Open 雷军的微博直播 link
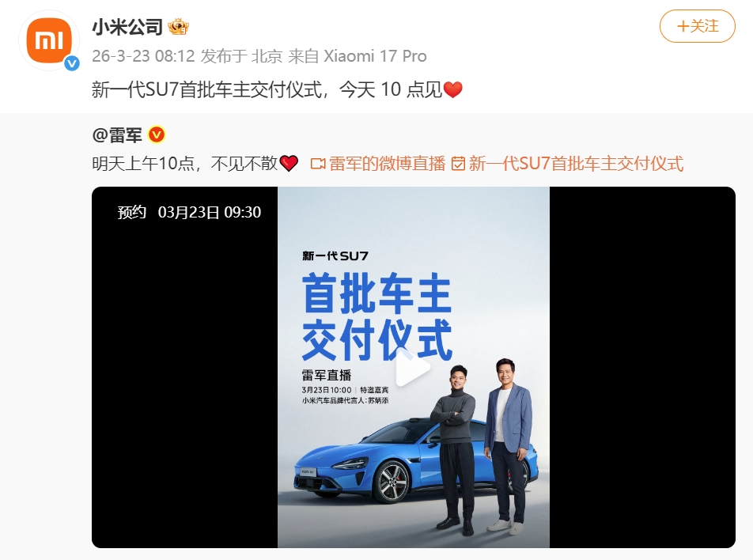Screen dimensions: 753x560 (x=387, y=164)
